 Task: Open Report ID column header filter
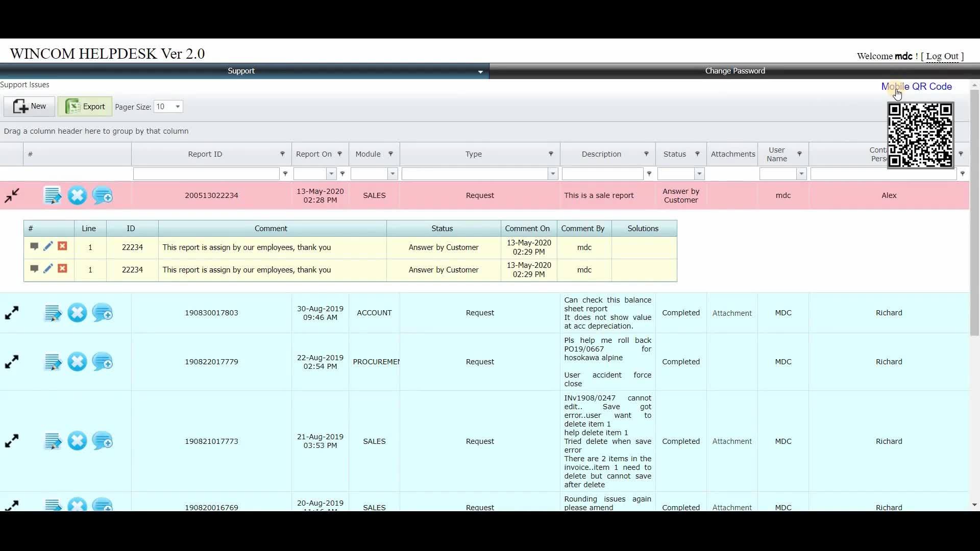pyautogui.click(x=282, y=154)
